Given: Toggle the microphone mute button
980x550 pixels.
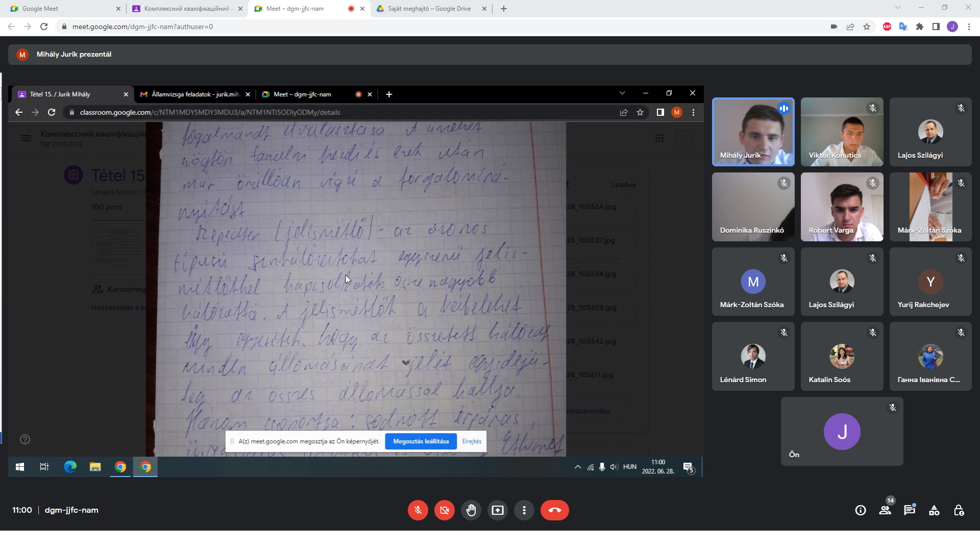Looking at the screenshot, I should click(418, 510).
